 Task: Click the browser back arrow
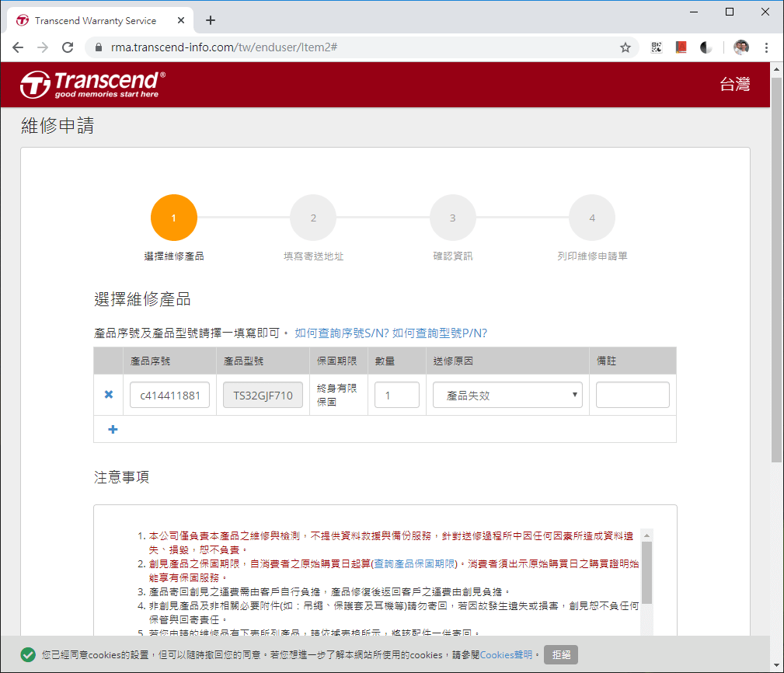(18, 47)
